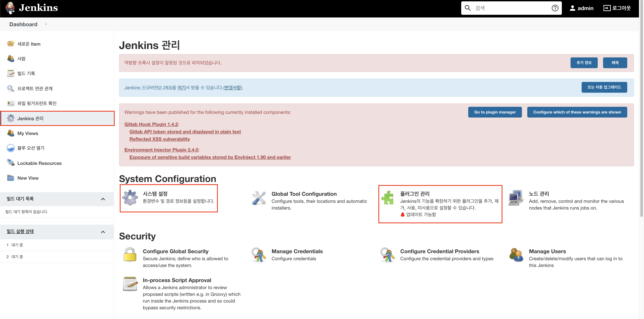The height and width of the screenshot is (319, 644).
Task: Click the 프로젝트 연관 관계 magnifier icon
Action: (x=11, y=88)
